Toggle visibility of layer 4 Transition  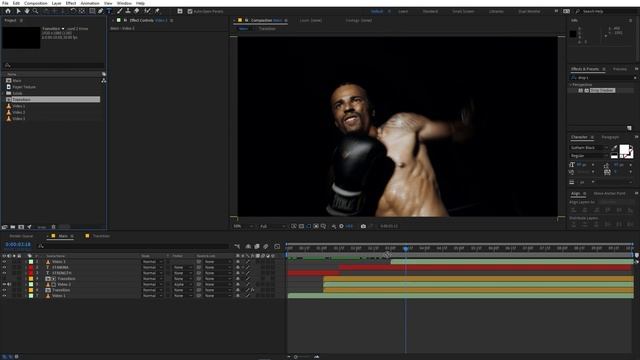pos(4,279)
